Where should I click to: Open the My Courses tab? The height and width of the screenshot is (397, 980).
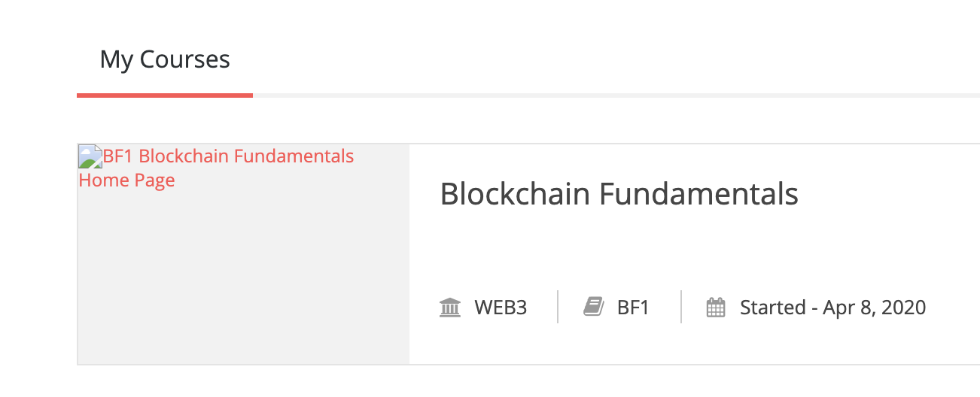click(x=165, y=59)
